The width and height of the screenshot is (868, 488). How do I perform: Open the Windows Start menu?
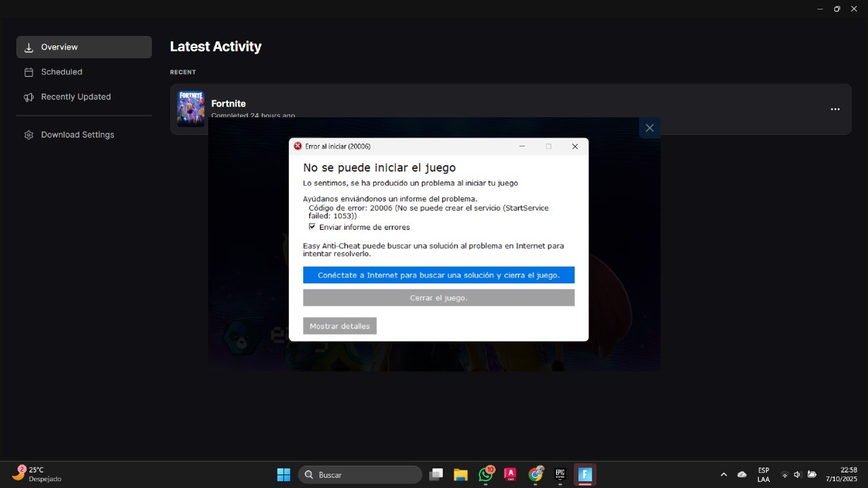tap(283, 475)
